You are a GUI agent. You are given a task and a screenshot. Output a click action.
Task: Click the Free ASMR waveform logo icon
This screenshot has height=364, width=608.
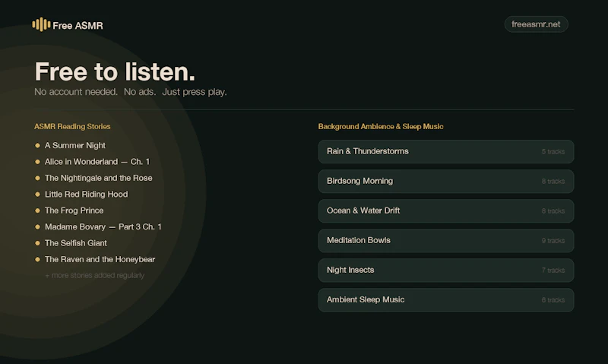pos(41,25)
